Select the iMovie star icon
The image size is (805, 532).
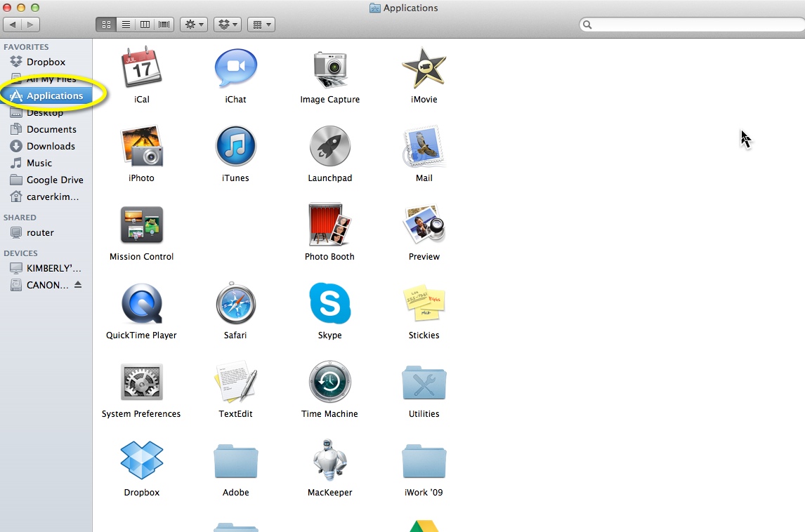point(424,67)
